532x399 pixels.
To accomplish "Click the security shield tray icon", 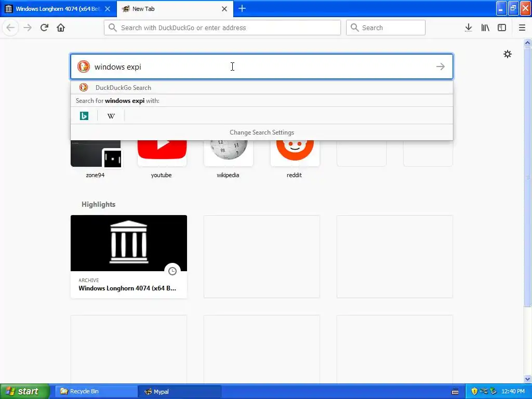I will click(x=474, y=391).
